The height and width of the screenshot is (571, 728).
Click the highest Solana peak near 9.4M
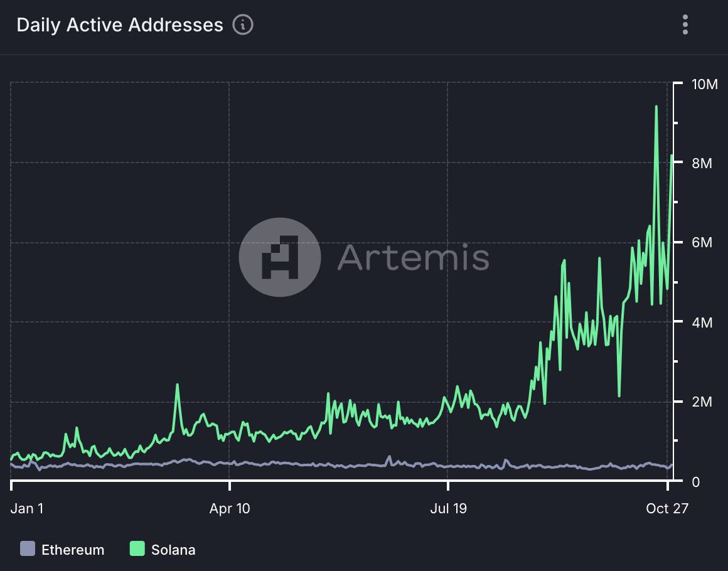[656, 107]
